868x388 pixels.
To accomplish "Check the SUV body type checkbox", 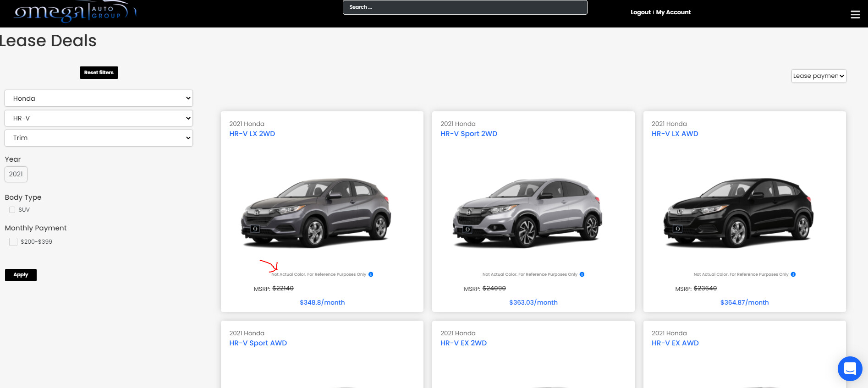I will point(12,210).
